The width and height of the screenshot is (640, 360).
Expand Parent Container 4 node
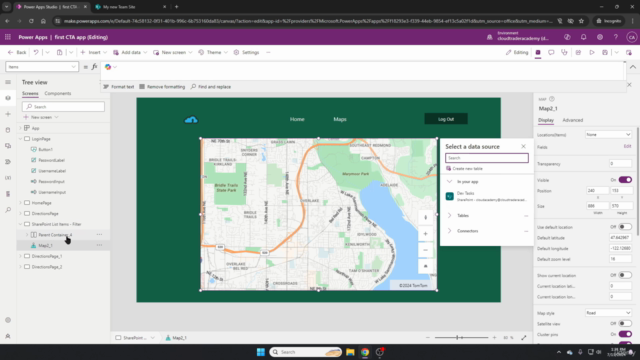tap(27, 235)
